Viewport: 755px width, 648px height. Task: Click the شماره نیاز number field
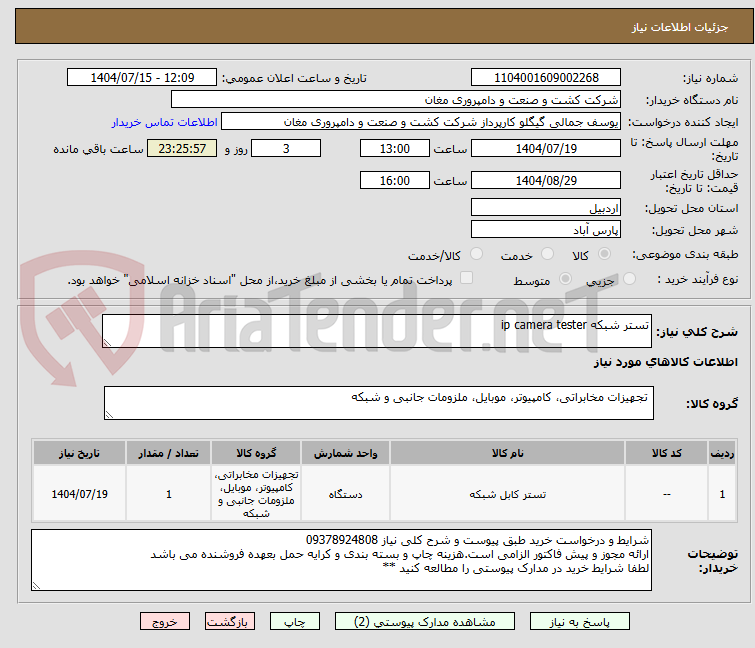(x=546, y=78)
